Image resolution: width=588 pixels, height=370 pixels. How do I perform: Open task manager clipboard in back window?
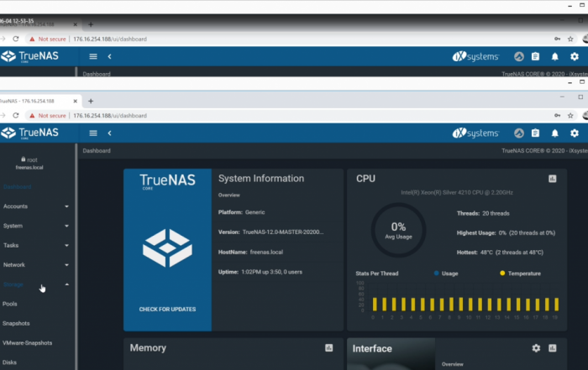point(536,56)
